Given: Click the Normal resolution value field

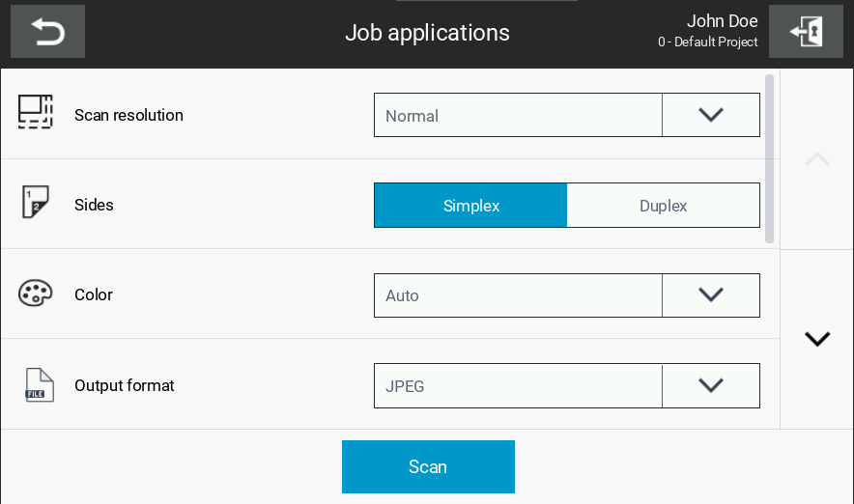Looking at the screenshot, I should 518,115.
